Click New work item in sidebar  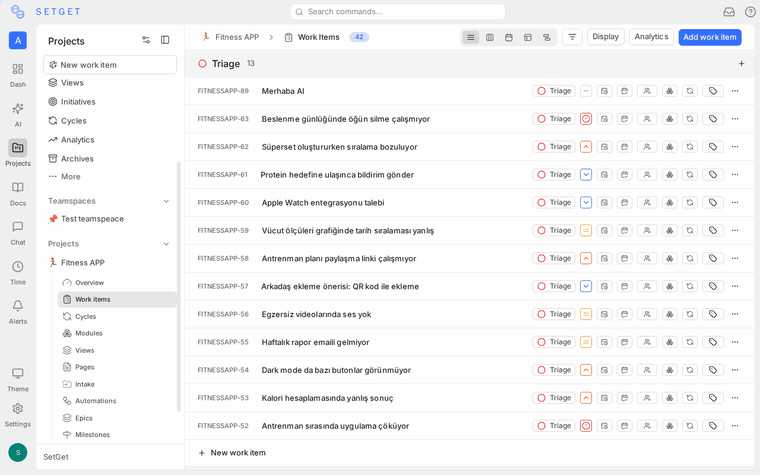110,65
